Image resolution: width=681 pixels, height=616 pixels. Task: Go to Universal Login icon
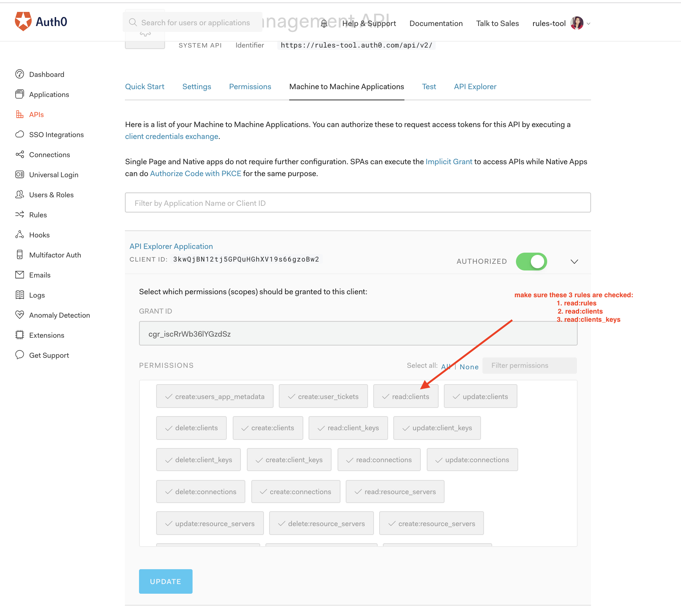pyautogui.click(x=20, y=175)
